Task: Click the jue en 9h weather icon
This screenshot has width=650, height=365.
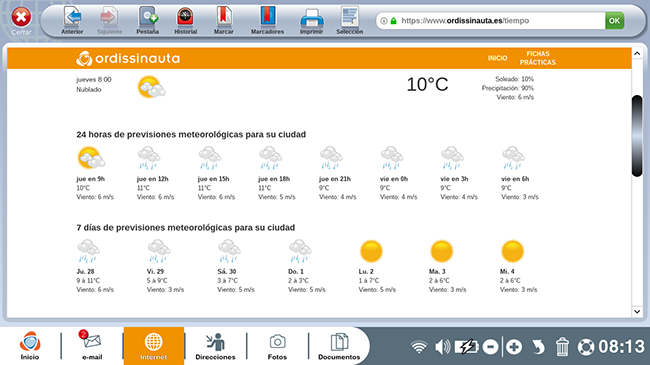Action: (91, 158)
